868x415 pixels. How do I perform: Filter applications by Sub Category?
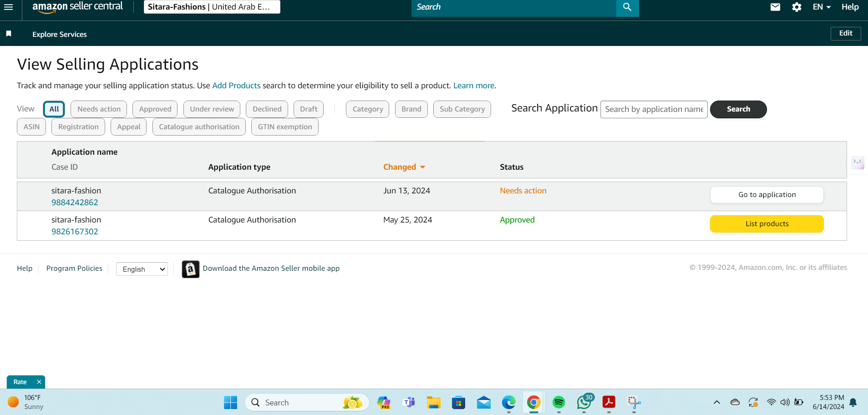coord(462,109)
